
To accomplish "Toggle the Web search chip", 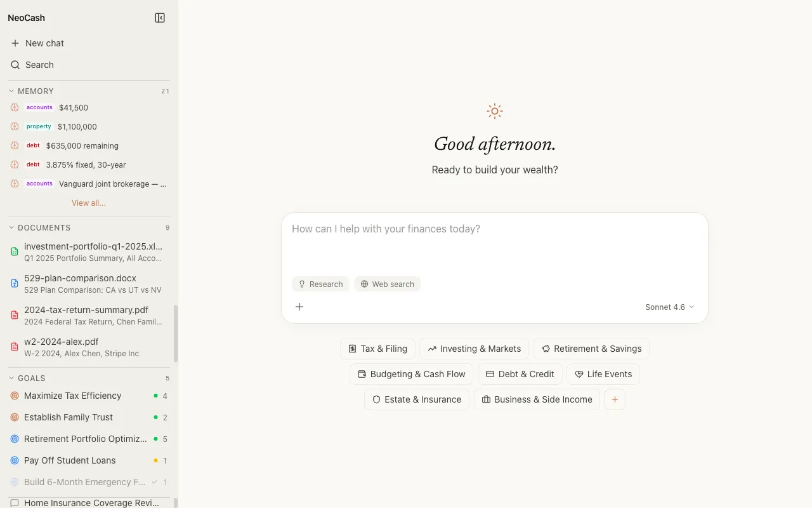I will pos(387,284).
